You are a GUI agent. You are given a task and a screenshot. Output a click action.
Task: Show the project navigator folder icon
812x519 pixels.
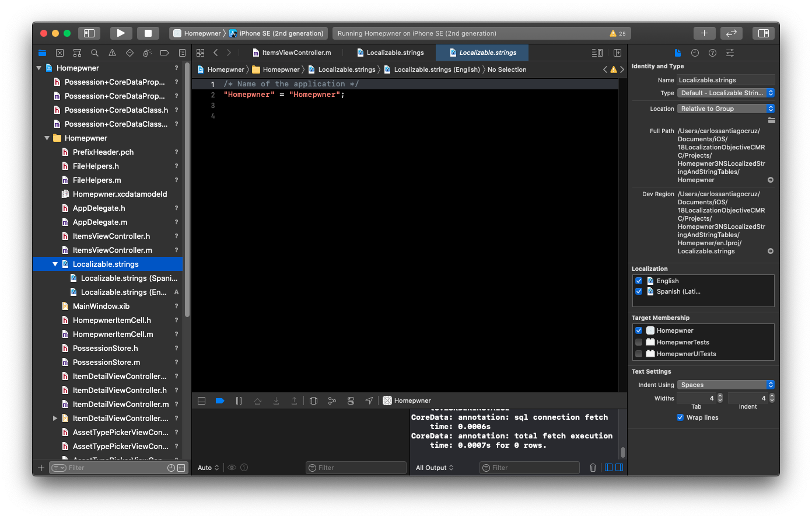pyautogui.click(x=42, y=53)
